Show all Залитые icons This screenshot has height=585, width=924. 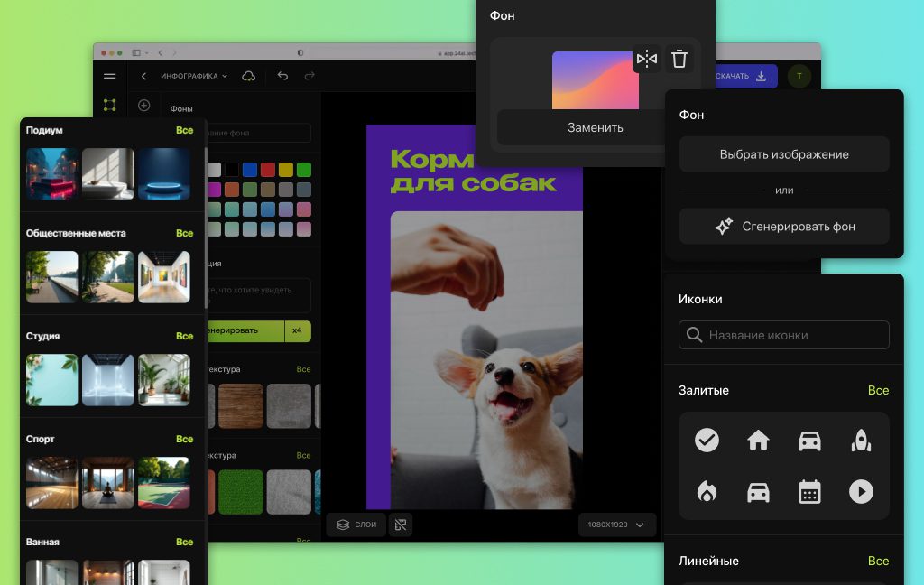[878, 390]
